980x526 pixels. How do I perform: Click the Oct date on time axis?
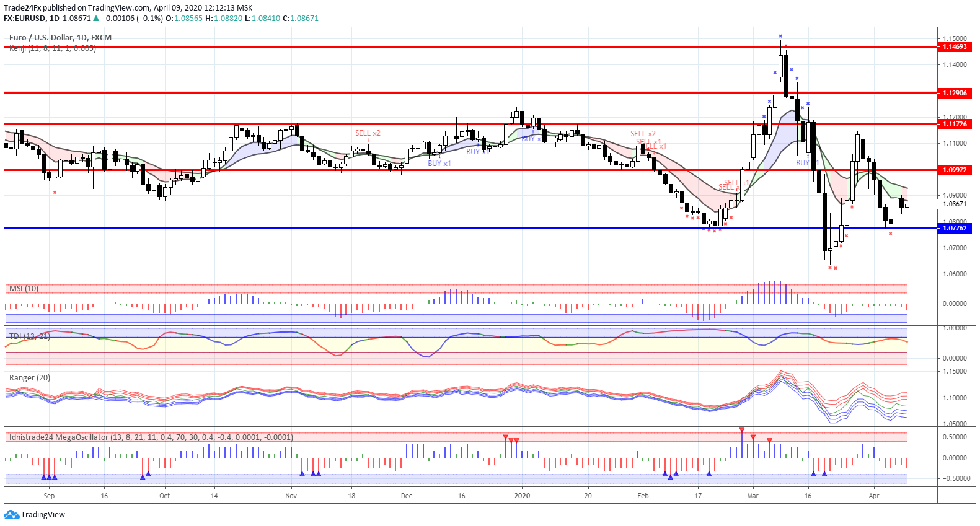165,496
